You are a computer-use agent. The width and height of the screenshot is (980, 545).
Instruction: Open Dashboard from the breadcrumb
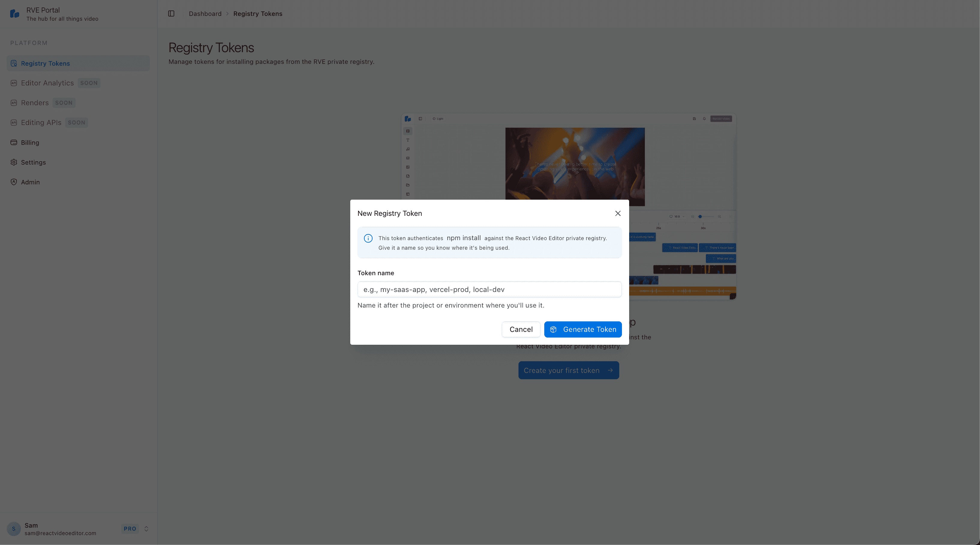point(205,13)
